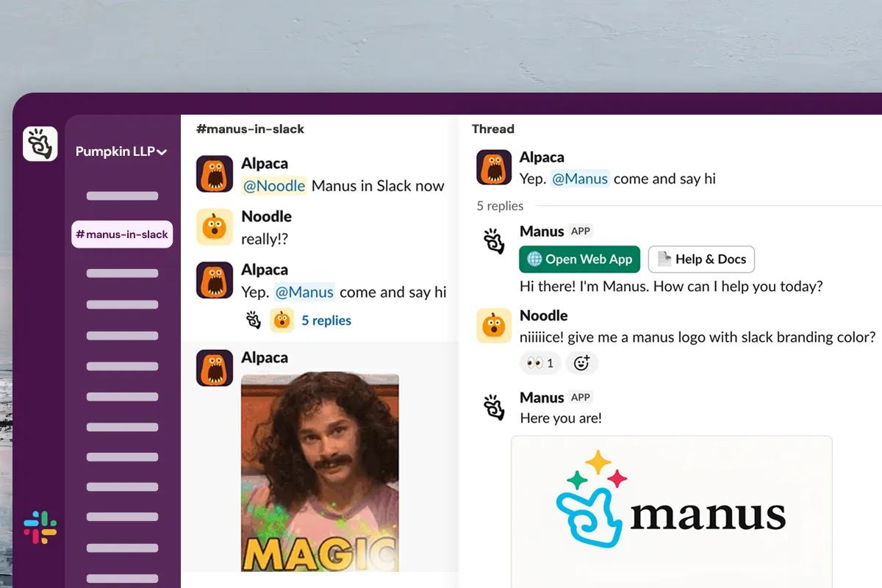Image resolution: width=882 pixels, height=588 pixels.
Task: Click the Help & Docs button
Action: coord(701,259)
